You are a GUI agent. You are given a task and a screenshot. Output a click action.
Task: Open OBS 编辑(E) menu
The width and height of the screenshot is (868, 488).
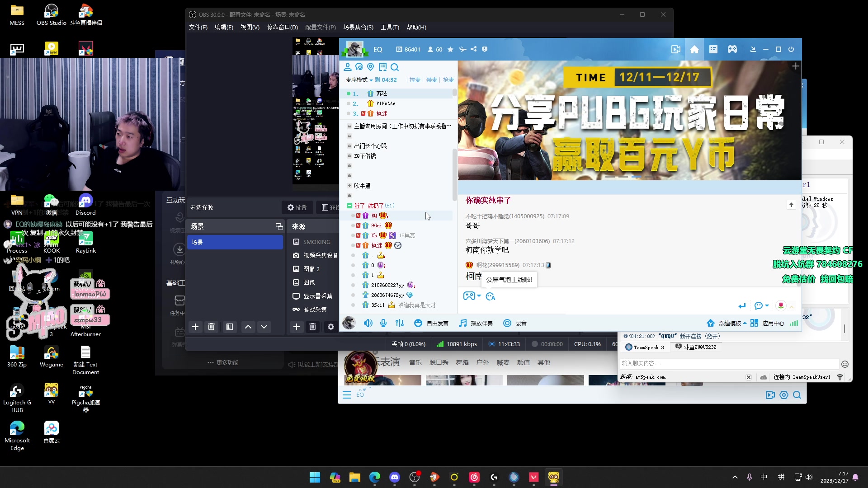click(224, 27)
